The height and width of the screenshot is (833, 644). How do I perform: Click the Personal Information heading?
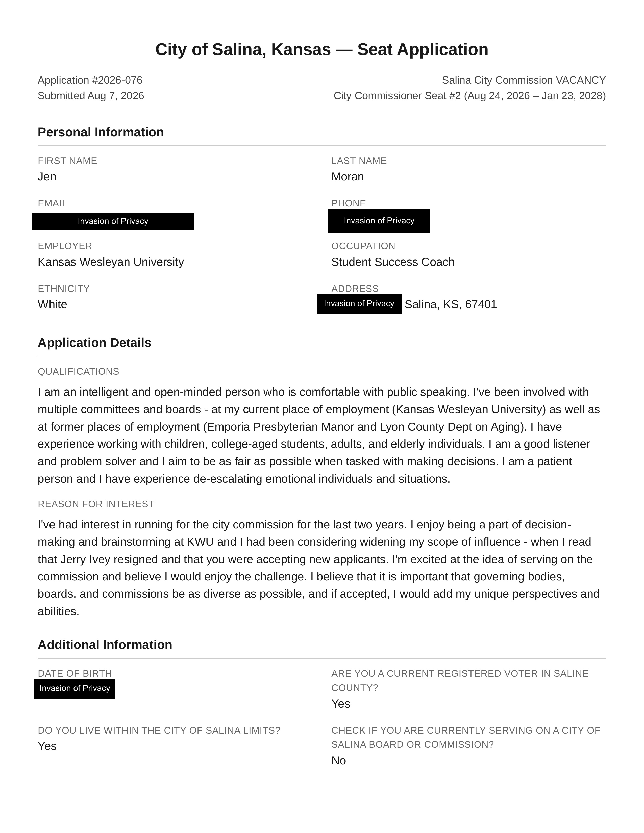tap(101, 132)
